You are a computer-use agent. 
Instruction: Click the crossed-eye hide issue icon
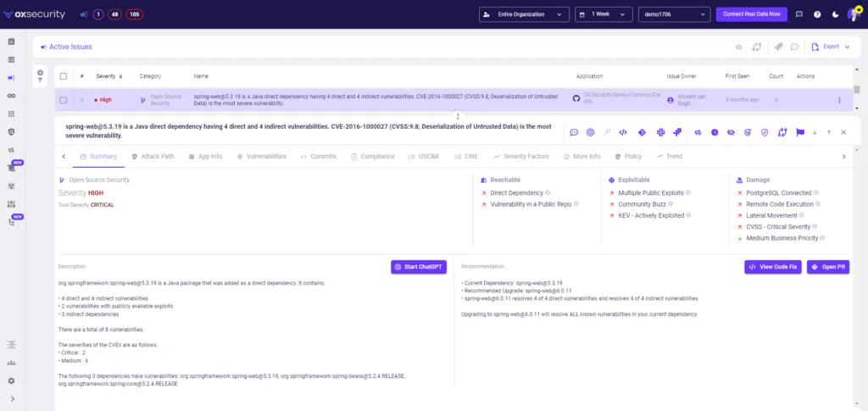click(x=731, y=132)
